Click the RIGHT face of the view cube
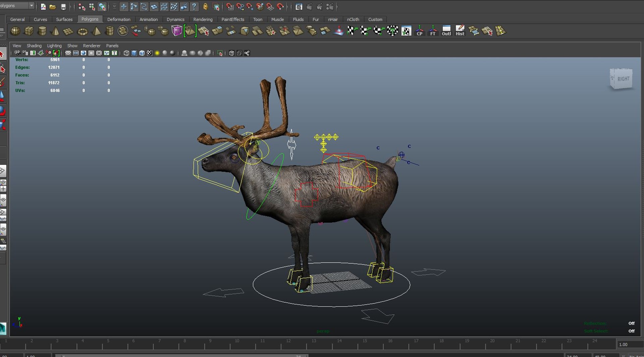This screenshot has width=644, height=357. pos(623,79)
